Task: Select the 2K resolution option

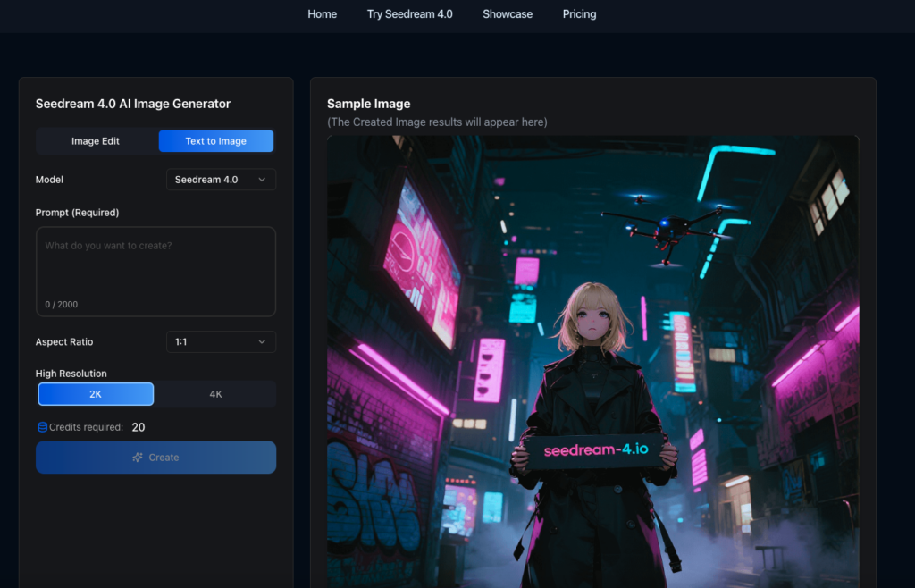Action: coord(96,394)
